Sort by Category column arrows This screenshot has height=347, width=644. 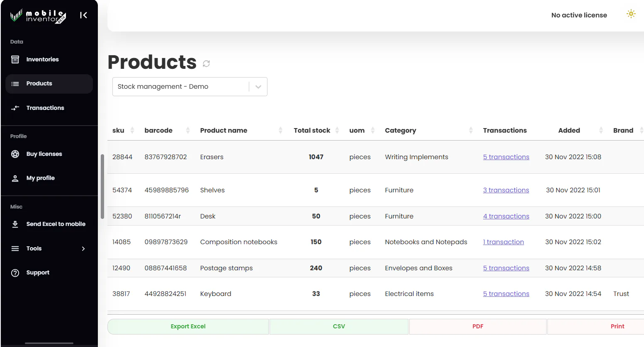(x=471, y=130)
